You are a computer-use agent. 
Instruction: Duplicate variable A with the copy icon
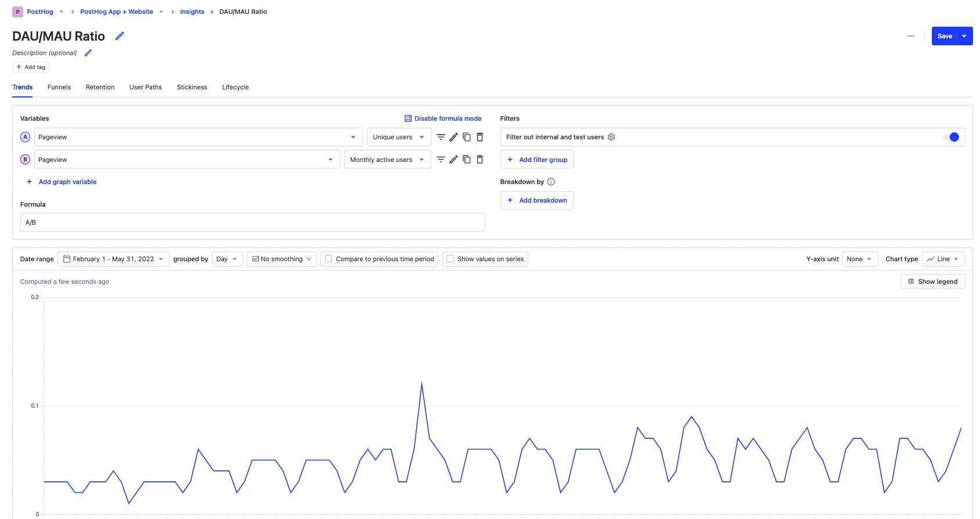tap(467, 137)
